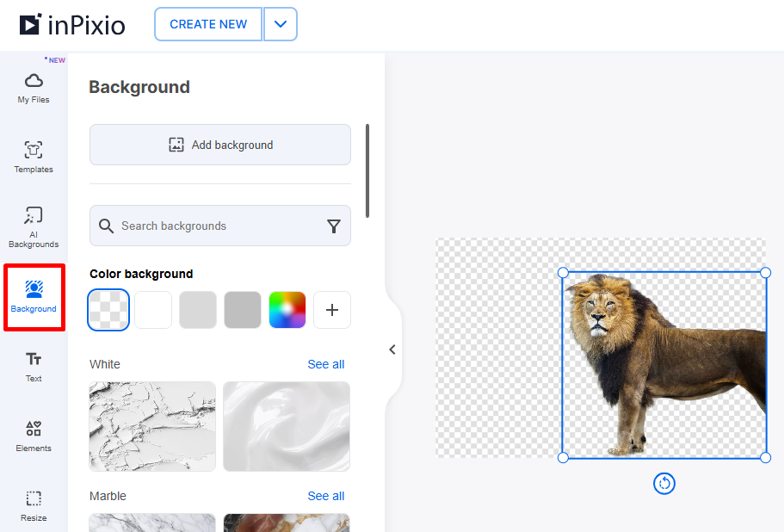See all White backgrounds
784x532 pixels.
click(x=325, y=364)
